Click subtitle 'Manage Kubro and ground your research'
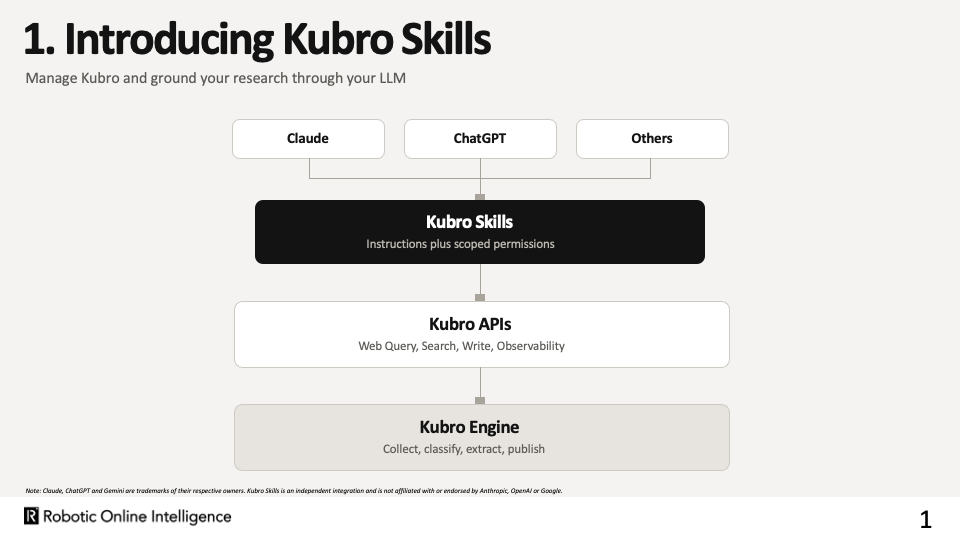This screenshot has width=960, height=540. (x=156, y=78)
